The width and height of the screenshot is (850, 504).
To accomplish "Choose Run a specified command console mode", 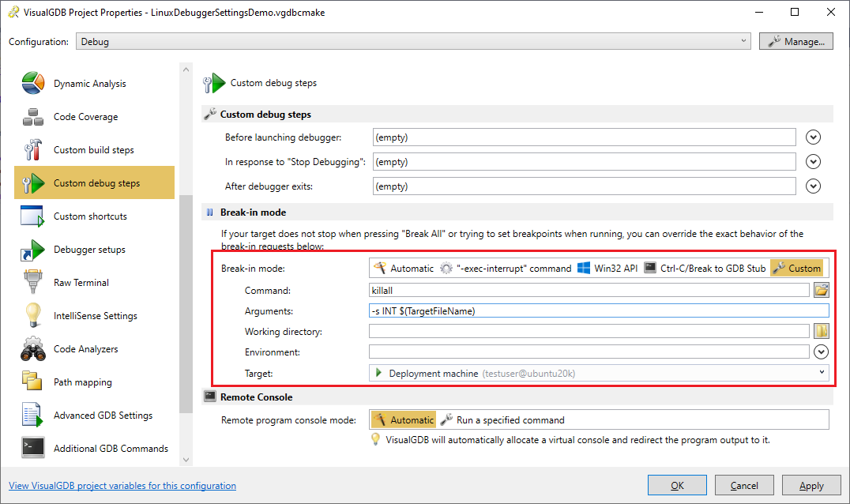I will pyautogui.click(x=502, y=420).
